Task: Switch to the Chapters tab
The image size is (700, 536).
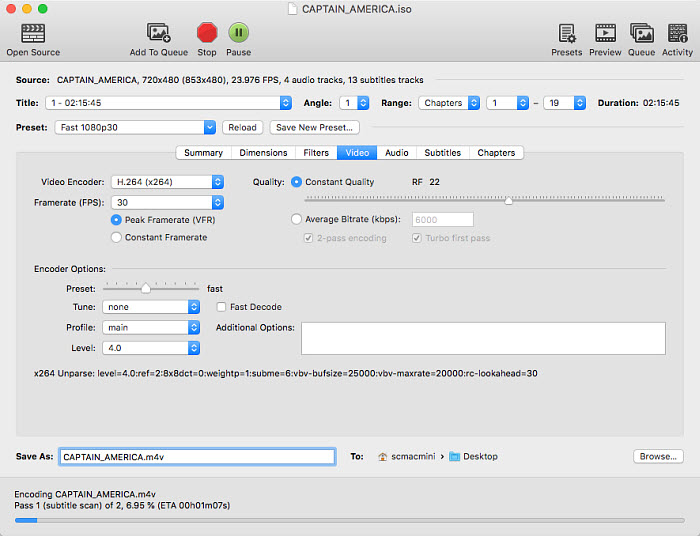Action: [x=496, y=153]
